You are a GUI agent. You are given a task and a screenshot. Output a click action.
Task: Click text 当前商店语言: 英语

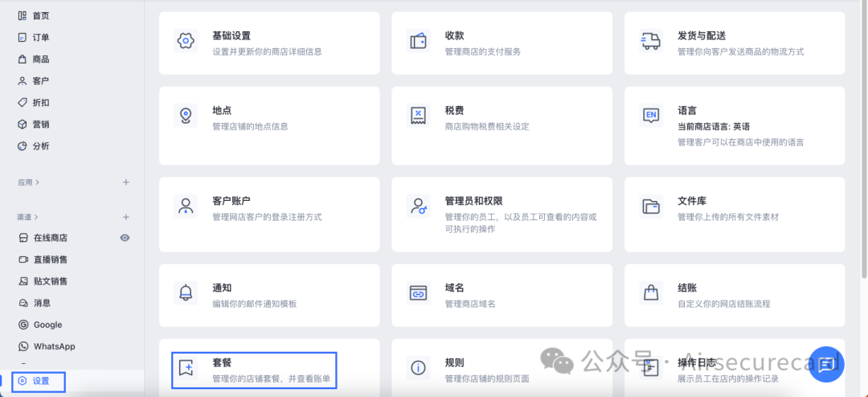(714, 126)
